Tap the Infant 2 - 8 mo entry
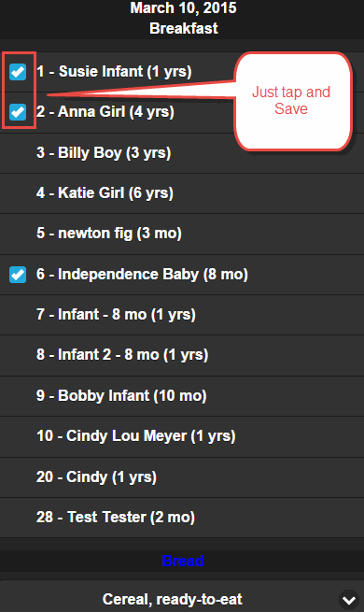 click(182, 355)
